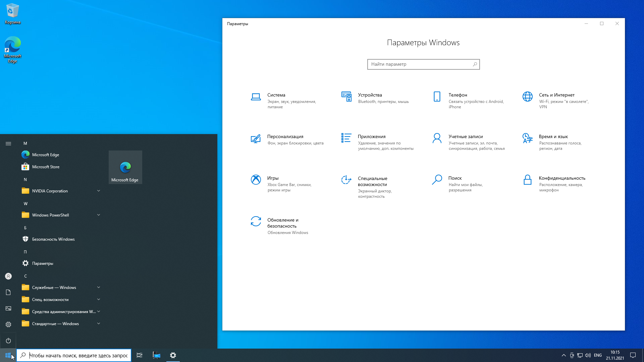Open Устройства settings icon

(x=346, y=97)
